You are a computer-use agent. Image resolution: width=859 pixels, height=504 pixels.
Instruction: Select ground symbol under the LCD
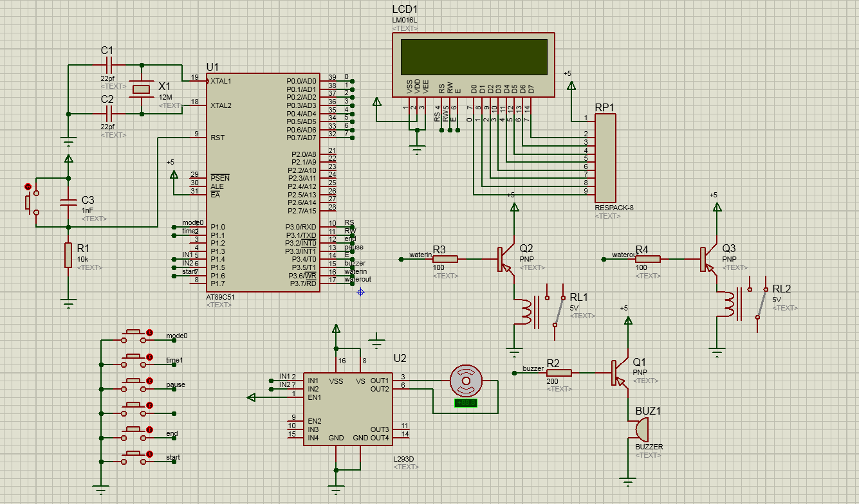(417, 150)
